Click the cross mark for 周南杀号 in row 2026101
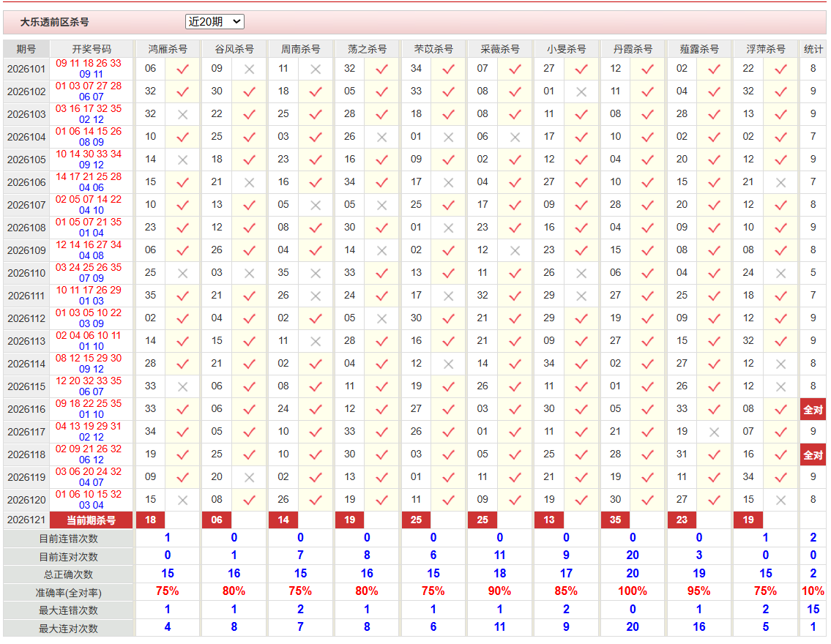This screenshot has width=831, height=644. coord(316,70)
